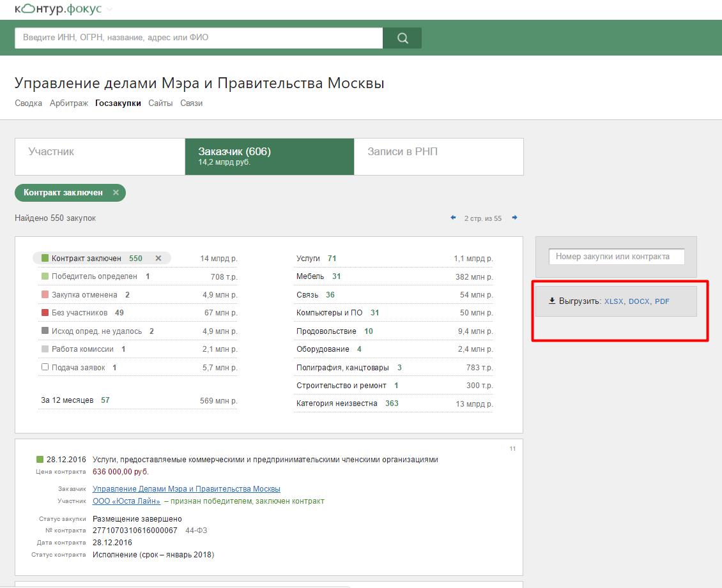Click the '44-ФЗ' label
The height and width of the screenshot is (588, 722).
[x=196, y=531]
